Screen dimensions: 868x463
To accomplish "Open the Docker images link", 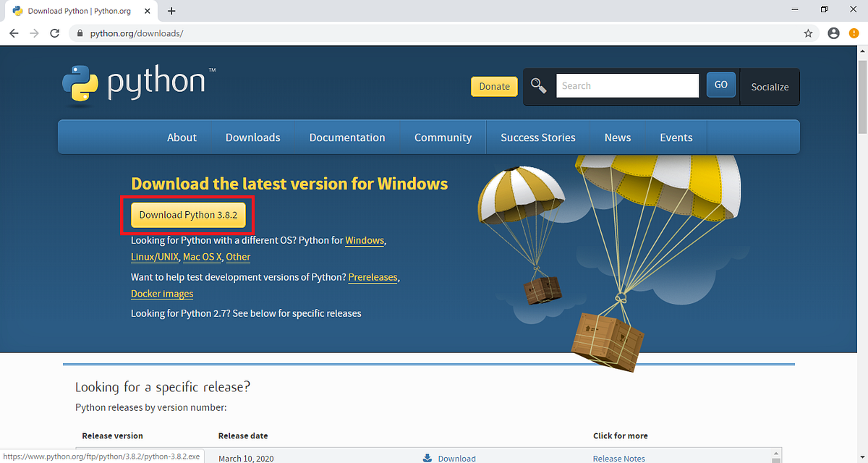I will point(161,294).
